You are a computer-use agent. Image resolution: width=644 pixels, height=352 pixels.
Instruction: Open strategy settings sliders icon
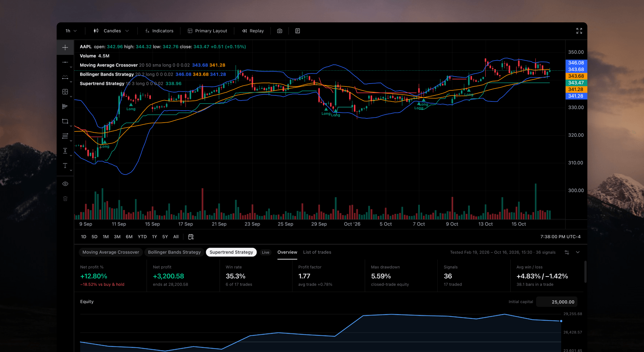coord(567,252)
